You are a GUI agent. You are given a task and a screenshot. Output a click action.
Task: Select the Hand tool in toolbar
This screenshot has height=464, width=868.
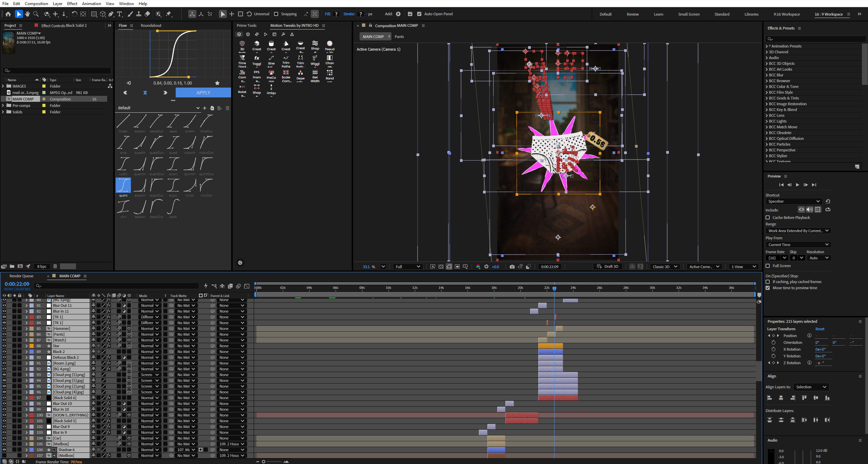click(27, 14)
